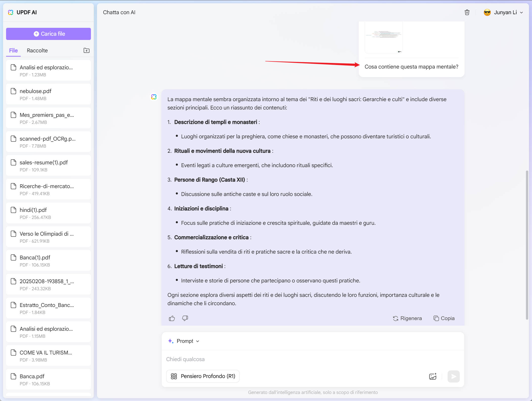The height and width of the screenshot is (401, 532).
Task: Open the mind map image thumbnail
Action: (x=383, y=37)
